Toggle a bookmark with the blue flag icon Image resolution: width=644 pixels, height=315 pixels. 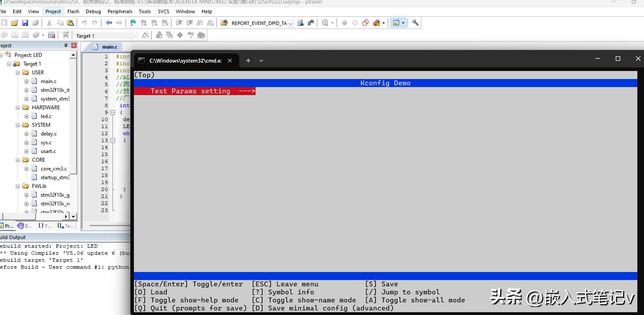tap(132, 23)
